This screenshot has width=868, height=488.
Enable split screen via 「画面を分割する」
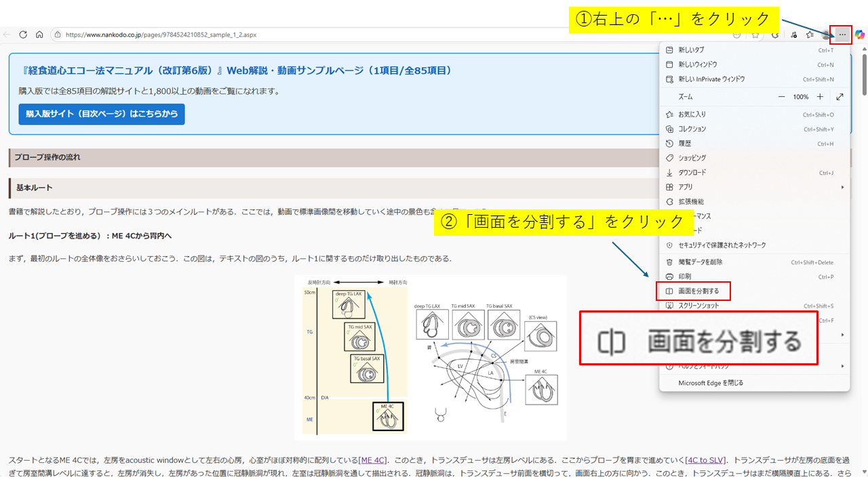[x=694, y=291]
